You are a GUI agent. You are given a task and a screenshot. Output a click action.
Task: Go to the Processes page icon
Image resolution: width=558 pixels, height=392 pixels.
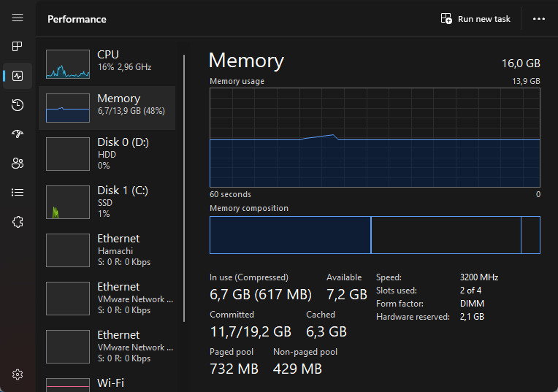(18, 47)
